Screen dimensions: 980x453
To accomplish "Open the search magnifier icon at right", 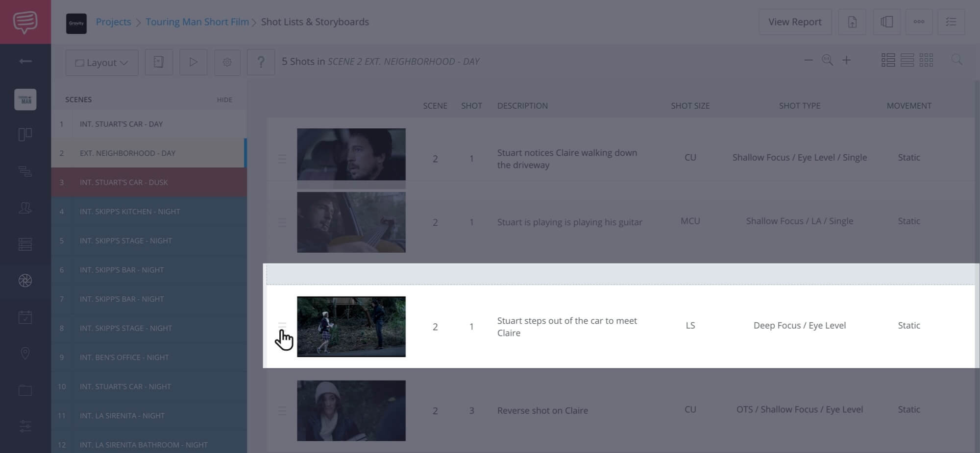I will pos(956,60).
